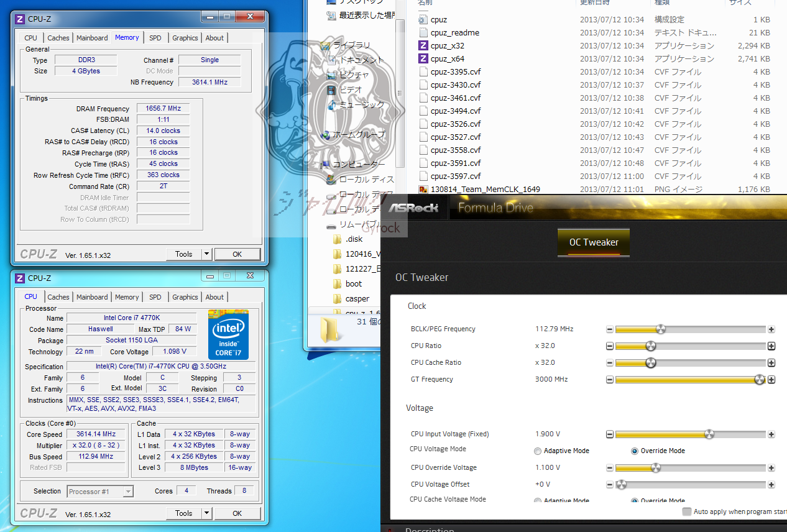This screenshot has width=787, height=532.
Task: Select the cpuz-3430.cvf file row
Action: [x=594, y=85]
